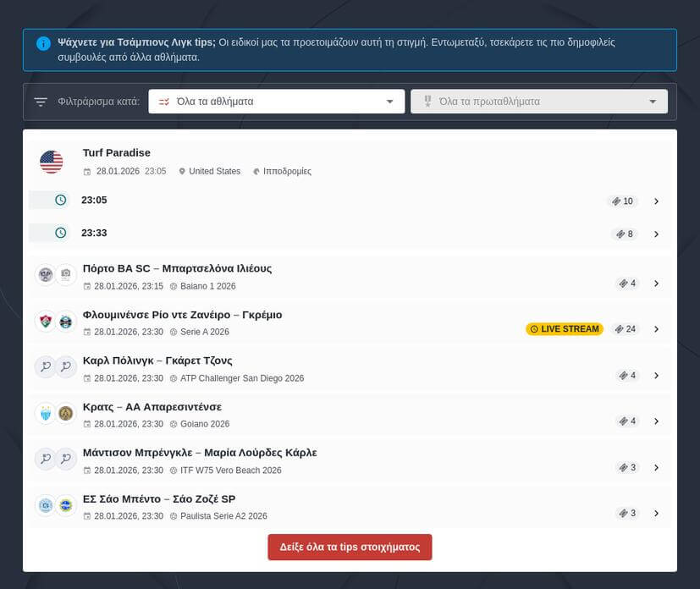Click the clock icon beside 23:05 race
The image size is (700, 589).
coord(60,201)
